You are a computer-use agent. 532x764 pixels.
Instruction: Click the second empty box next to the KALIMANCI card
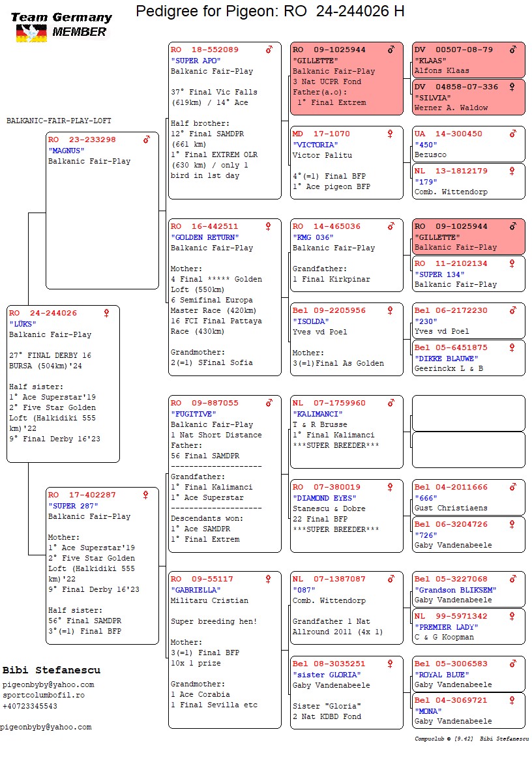tap(468, 450)
